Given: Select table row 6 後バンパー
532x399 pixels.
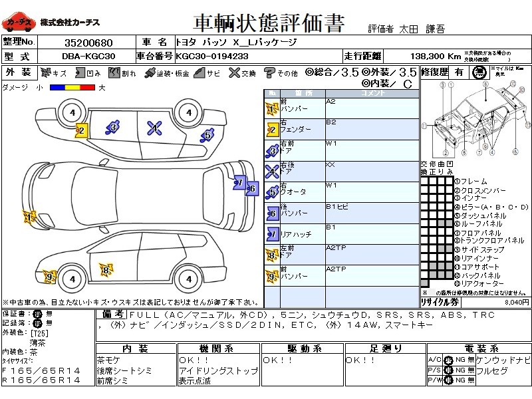Looking at the screenshot, I should [342, 213].
